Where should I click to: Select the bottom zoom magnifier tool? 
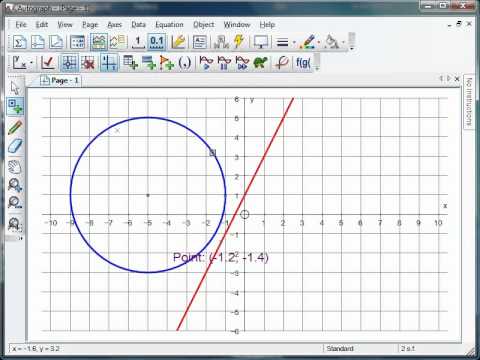(x=15, y=224)
